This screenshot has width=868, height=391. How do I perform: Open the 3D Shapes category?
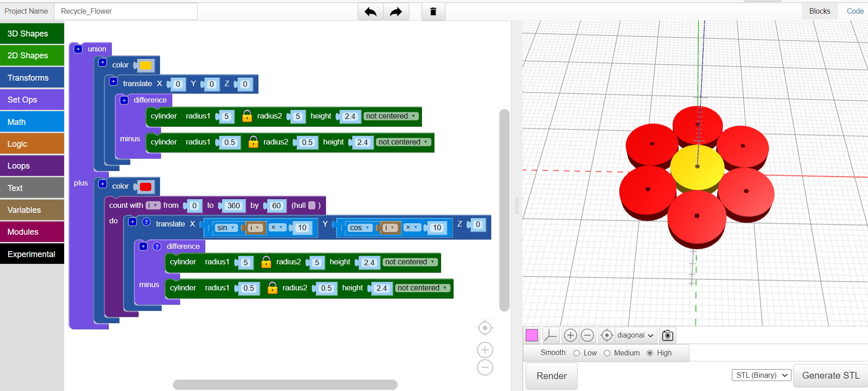(x=32, y=34)
